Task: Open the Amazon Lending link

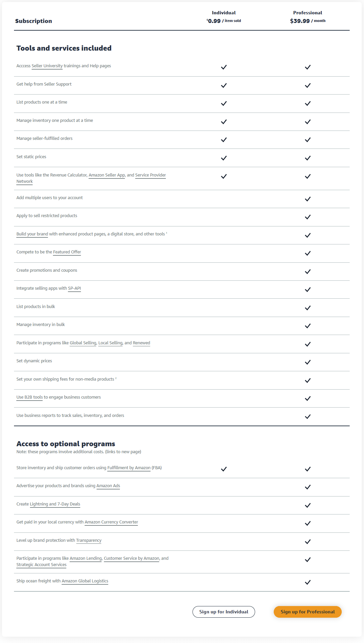Action: (x=86, y=558)
